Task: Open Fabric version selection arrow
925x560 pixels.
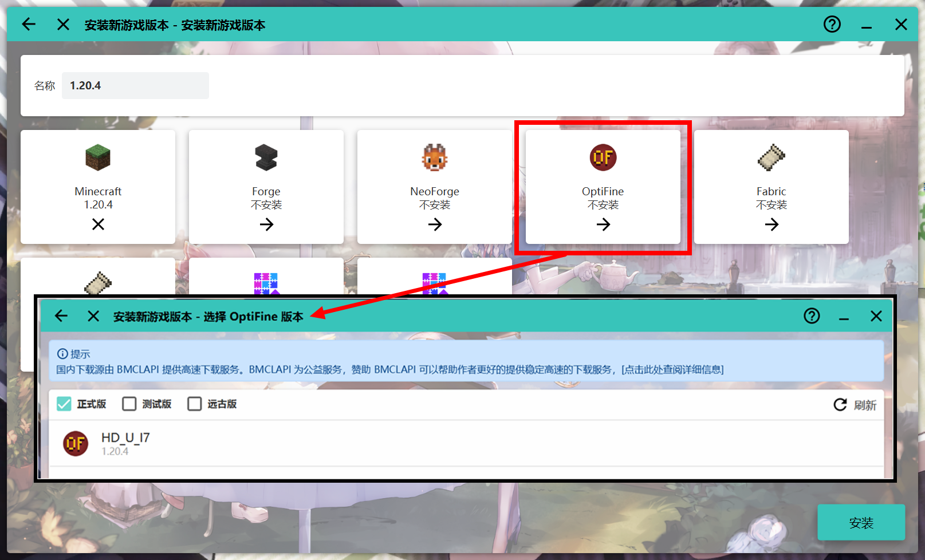Action: (x=772, y=224)
